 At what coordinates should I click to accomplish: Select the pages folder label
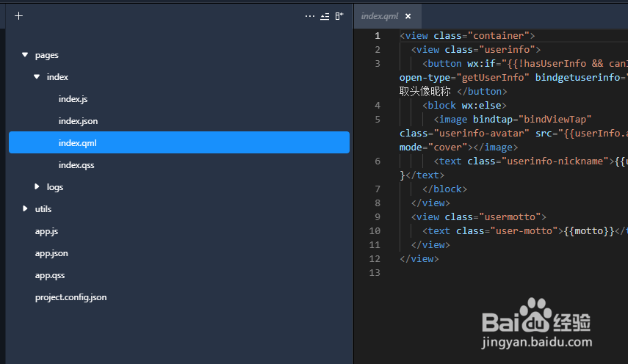[47, 55]
